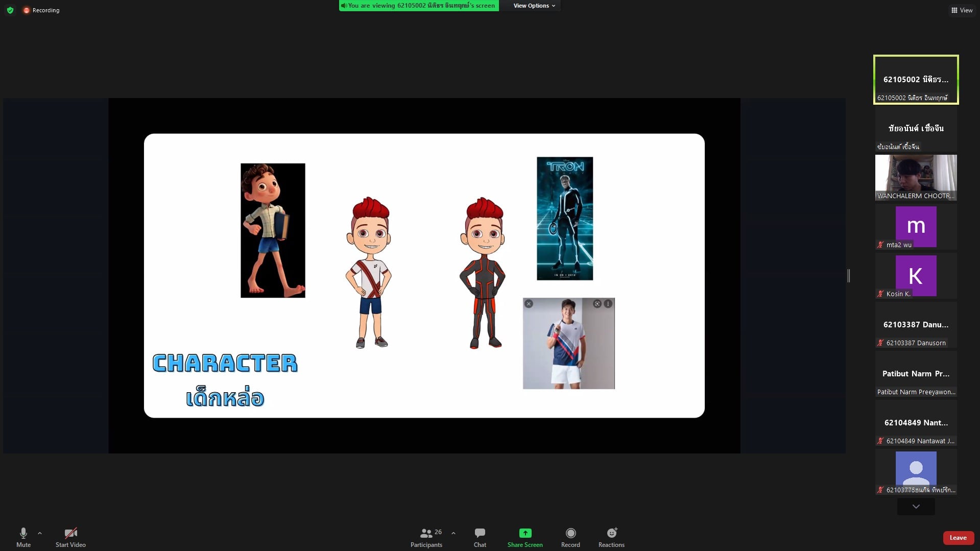
Task: Expand audio options arrow beside Mute
Action: click(x=40, y=533)
